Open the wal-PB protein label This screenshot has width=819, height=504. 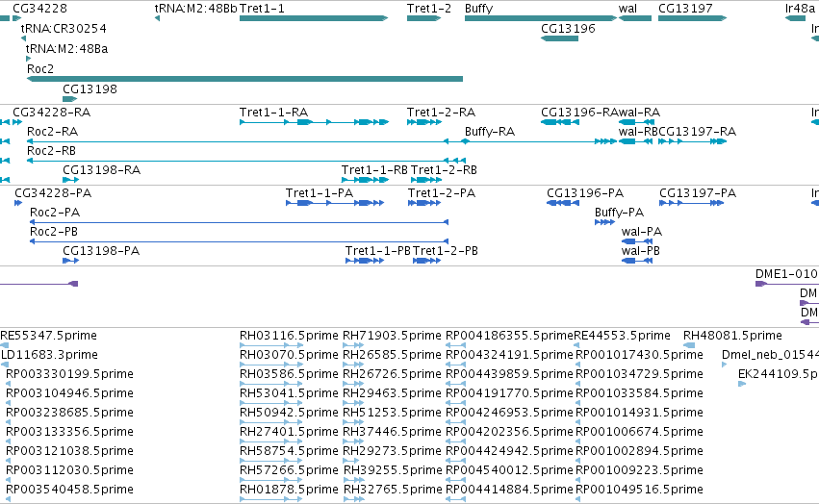[x=640, y=251]
